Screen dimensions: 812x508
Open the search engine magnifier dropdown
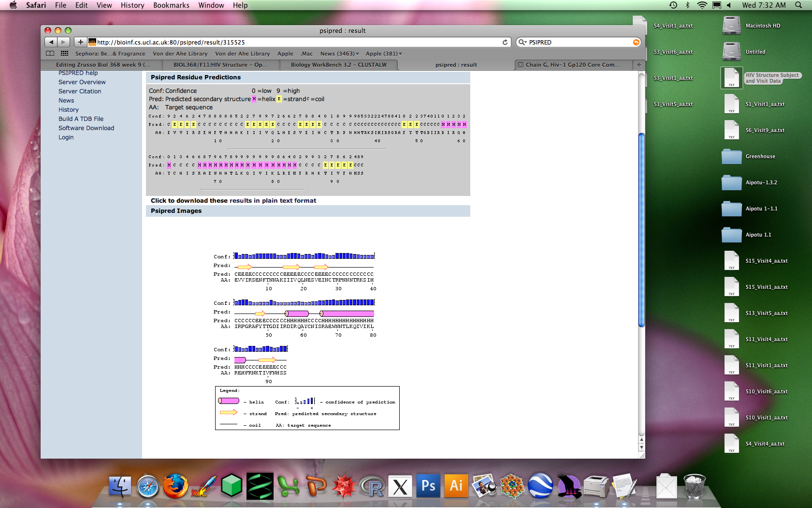click(522, 42)
